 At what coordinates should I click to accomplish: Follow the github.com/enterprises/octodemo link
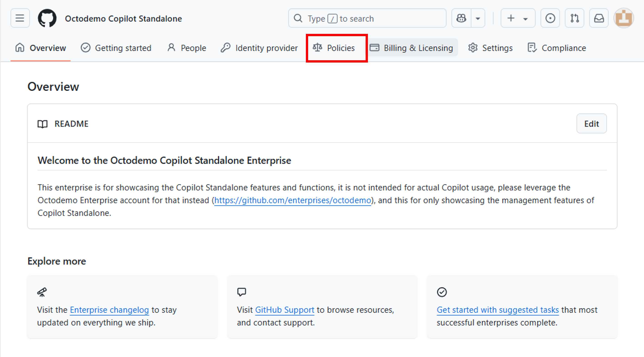(x=292, y=200)
